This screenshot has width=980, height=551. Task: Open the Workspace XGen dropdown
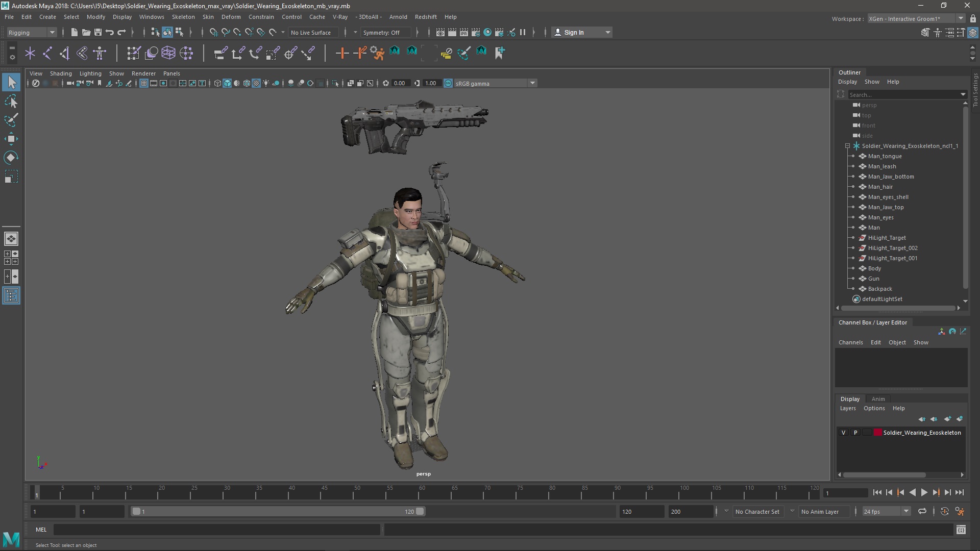[916, 18]
